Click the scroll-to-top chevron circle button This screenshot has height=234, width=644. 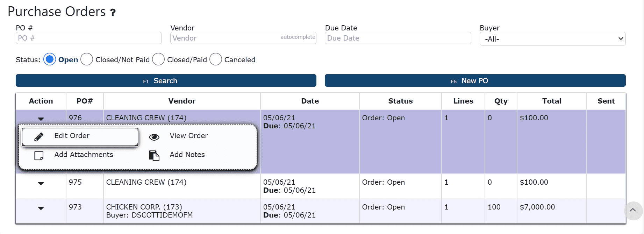tap(633, 211)
